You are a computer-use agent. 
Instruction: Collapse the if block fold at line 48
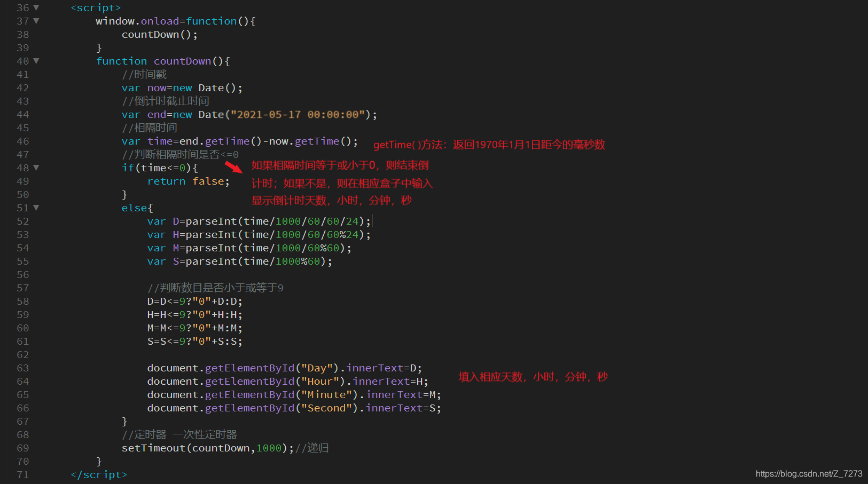pos(36,168)
